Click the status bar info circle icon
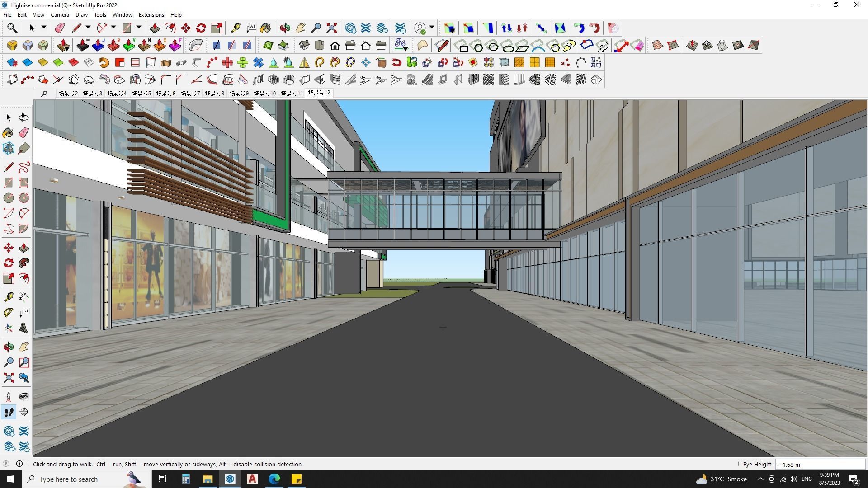The image size is (868, 488). pos(19,464)
